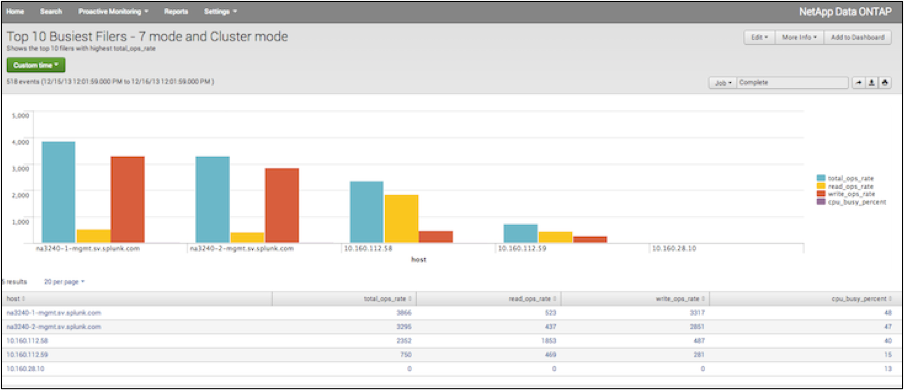Click blue total_ops_rate bar for 10.160.112.58

[367, 212]
